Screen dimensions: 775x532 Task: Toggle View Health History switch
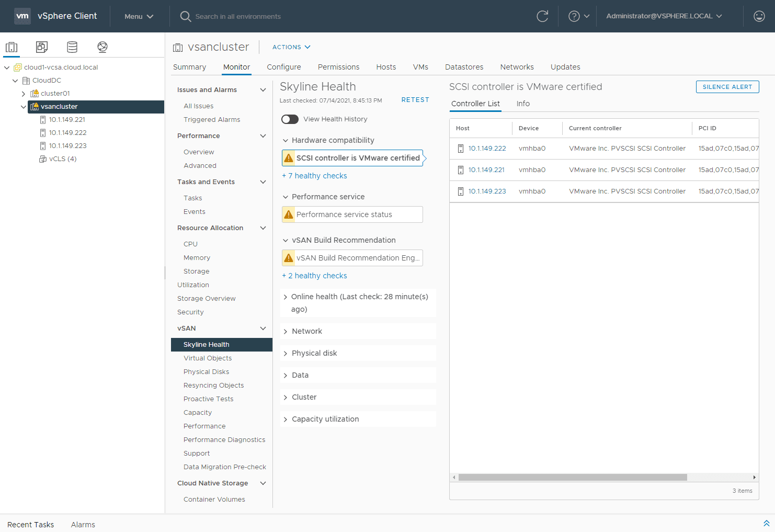coord(290,119)
